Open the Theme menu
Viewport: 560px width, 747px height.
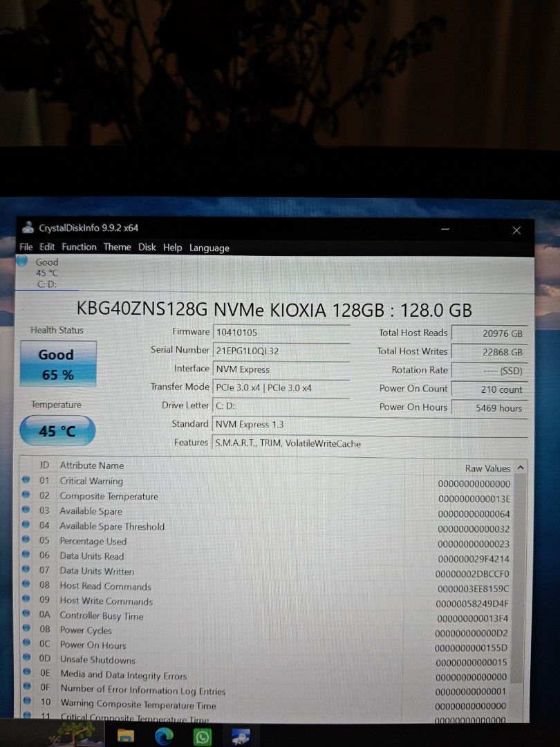tap(117, 247)
